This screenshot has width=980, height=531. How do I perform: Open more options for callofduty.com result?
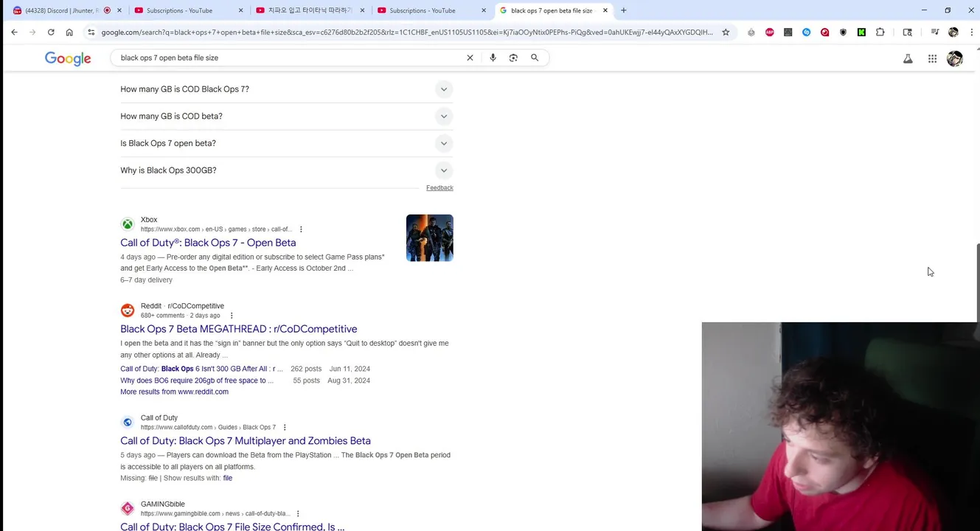[x=285, y=428]
